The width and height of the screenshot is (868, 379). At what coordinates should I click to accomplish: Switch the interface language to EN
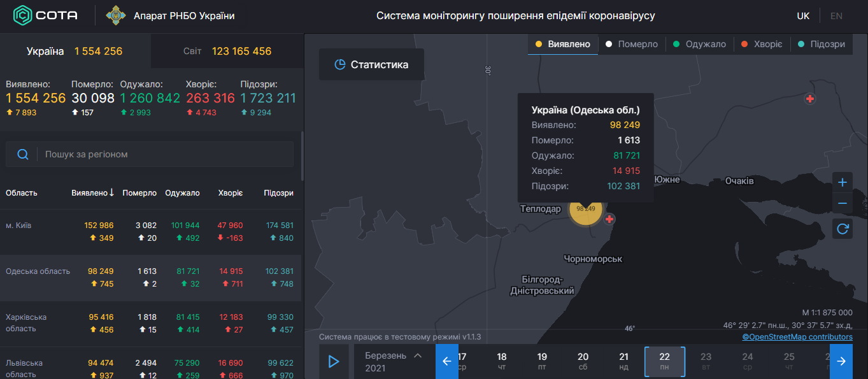836,15
